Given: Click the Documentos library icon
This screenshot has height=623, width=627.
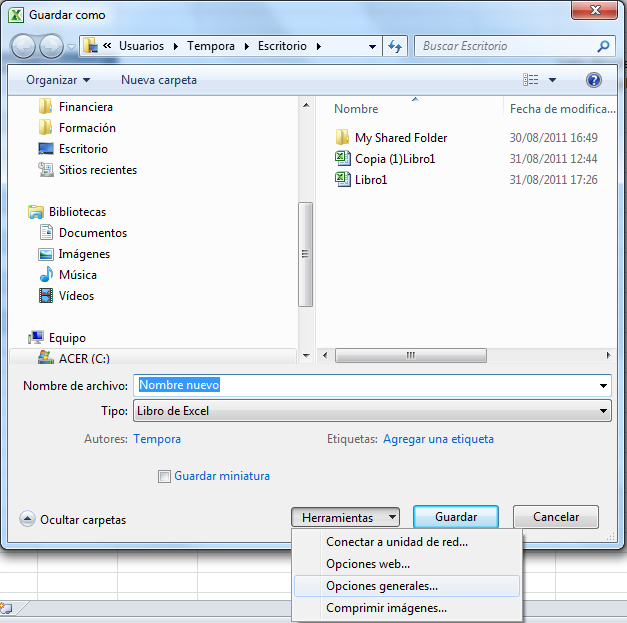Looking at the screenshot, I should click(x=46, y=232).
